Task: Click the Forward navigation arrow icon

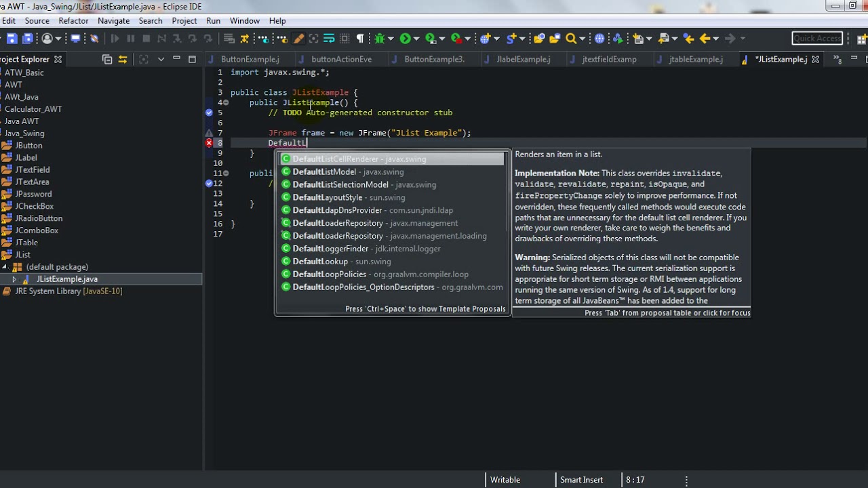Action: pos(730,39)
